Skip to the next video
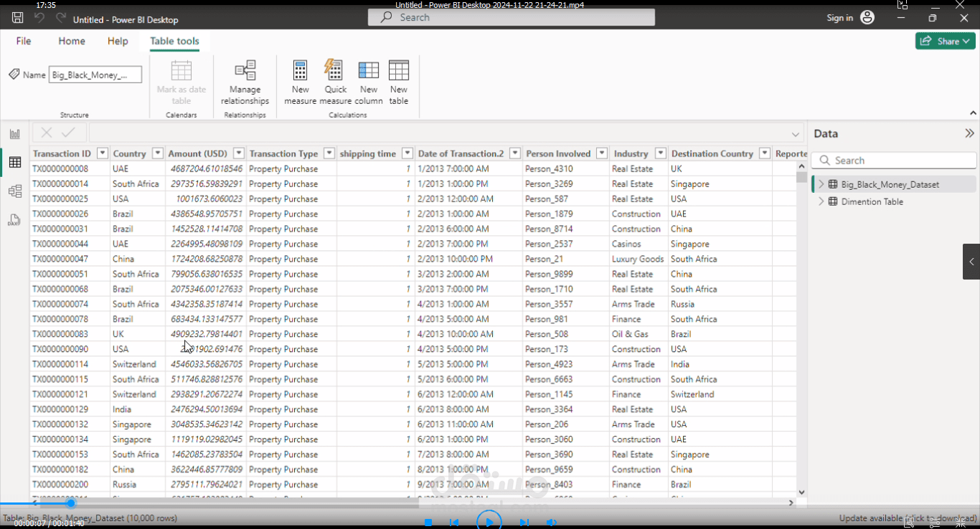This screenshot has height=529, width=980. click(x=524, y=523)
